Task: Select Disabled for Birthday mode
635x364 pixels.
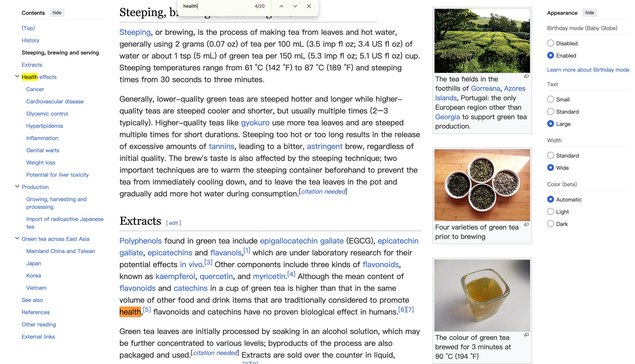Action: click(x=550, y=43)
